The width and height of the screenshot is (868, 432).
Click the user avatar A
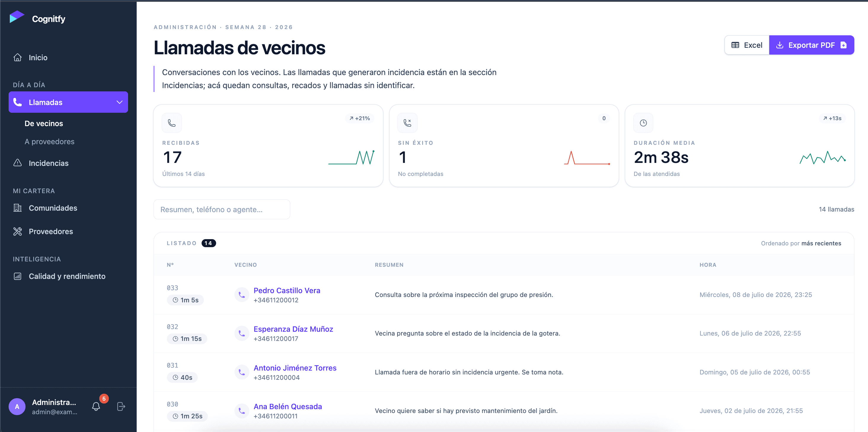coord(17,406)
